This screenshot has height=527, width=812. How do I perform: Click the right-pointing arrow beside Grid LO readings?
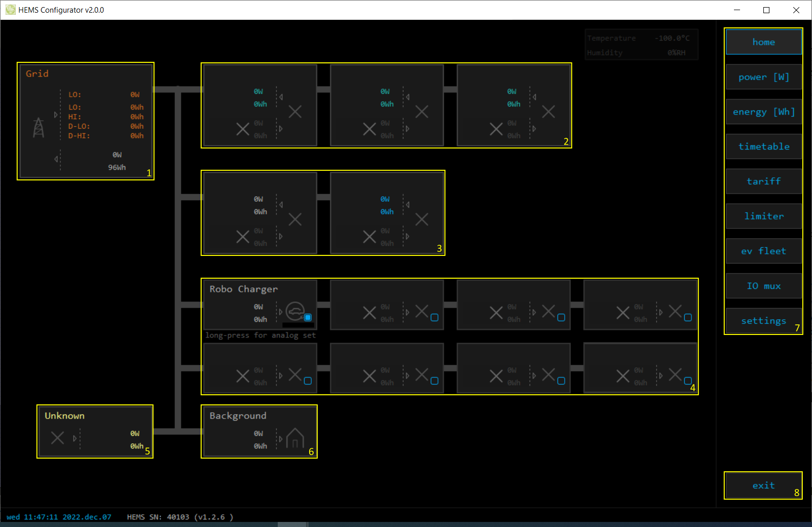pyautogui.click(x=56, y=115)
